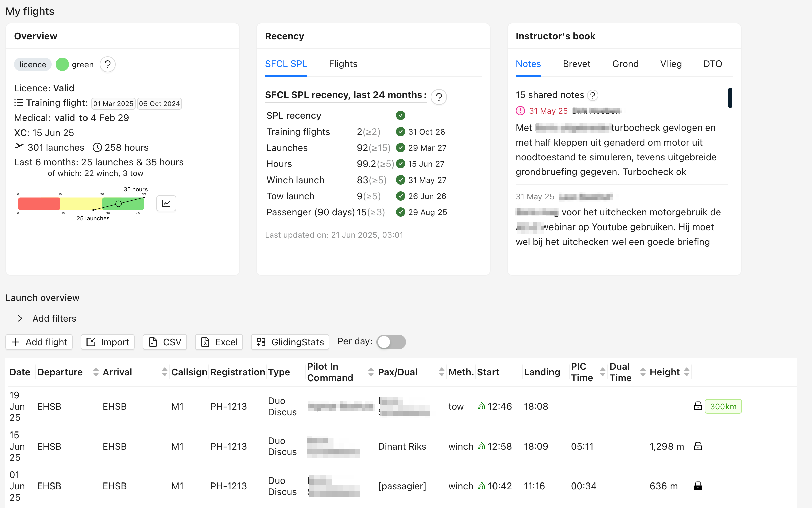Sort table by the Dual Time column
Viewport: 812px width, 508px height.
click(643, 372)
